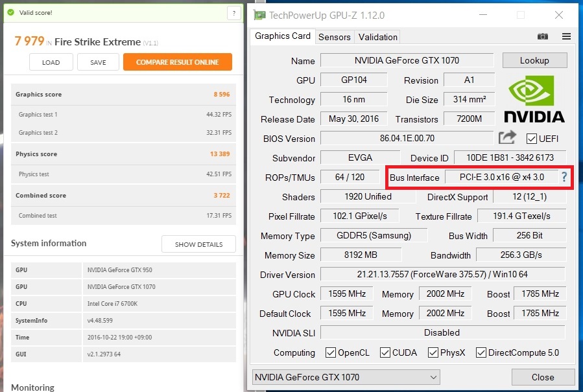583x392 pixels.
Task: Click the SystemInfo v4.48.599 value
Action: click(x=100, y=320)
